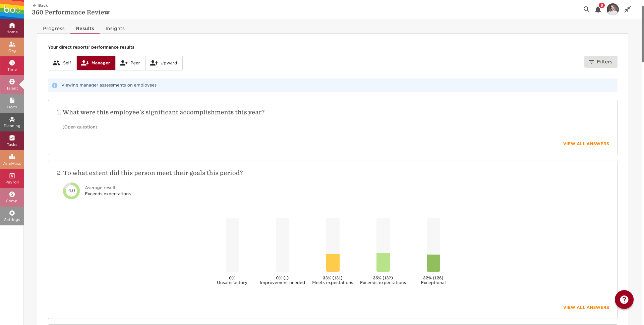Show Upward assessment results
Image resolution: width=644 pixels, height=325 pixels.
pyautogui.click(x=164, y=63)
